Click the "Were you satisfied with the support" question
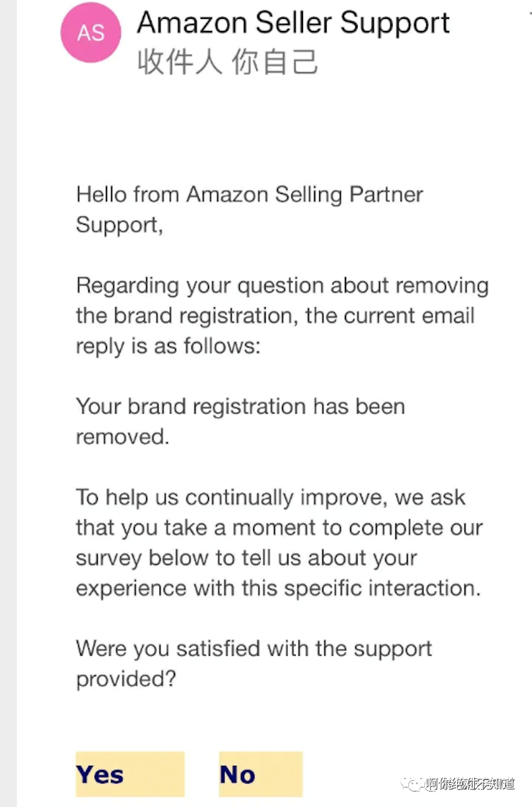532x807 pixels. (x=253, y=649)
